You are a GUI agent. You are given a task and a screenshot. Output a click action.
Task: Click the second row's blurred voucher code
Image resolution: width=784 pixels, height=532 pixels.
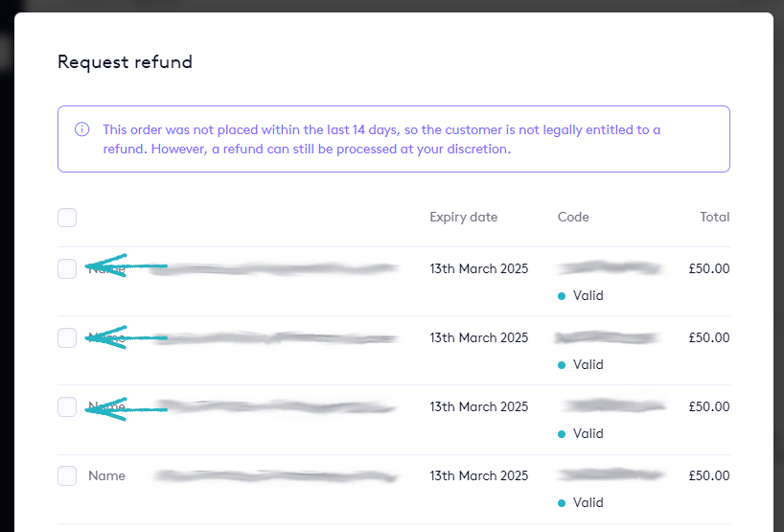pyautogui.click(x=608, y=337)
